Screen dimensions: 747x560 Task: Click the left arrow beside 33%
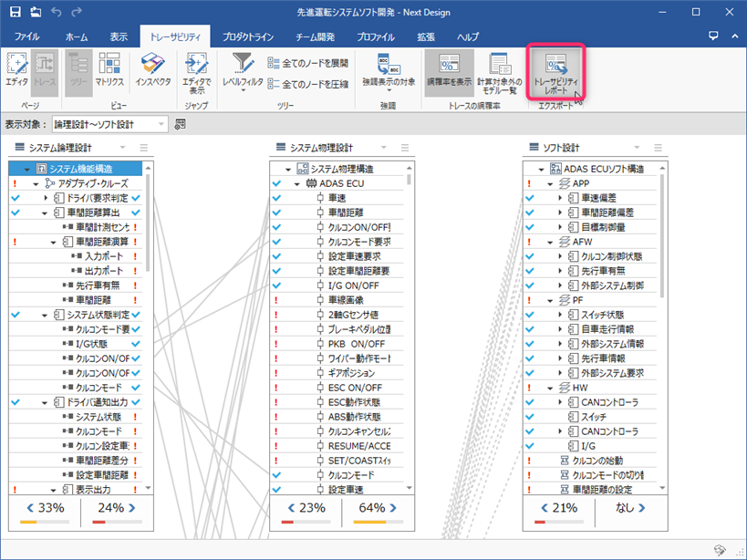30,508
